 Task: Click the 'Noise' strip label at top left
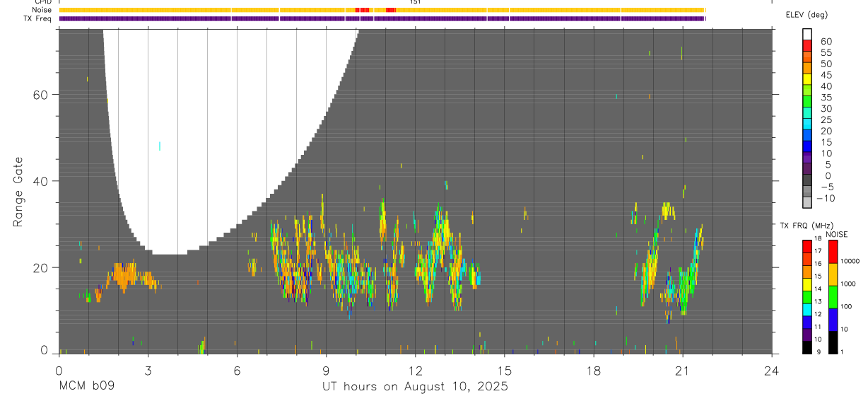tap(42, 10)
